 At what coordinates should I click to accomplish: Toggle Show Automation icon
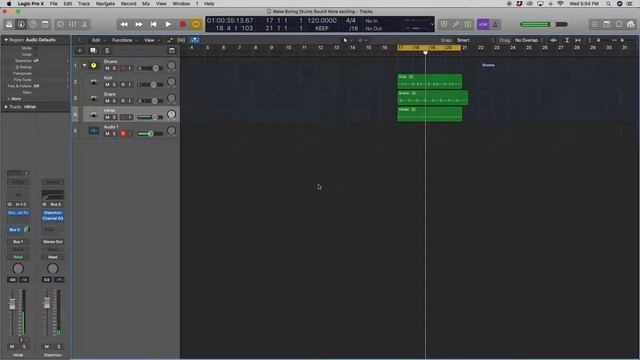point(170,40)
